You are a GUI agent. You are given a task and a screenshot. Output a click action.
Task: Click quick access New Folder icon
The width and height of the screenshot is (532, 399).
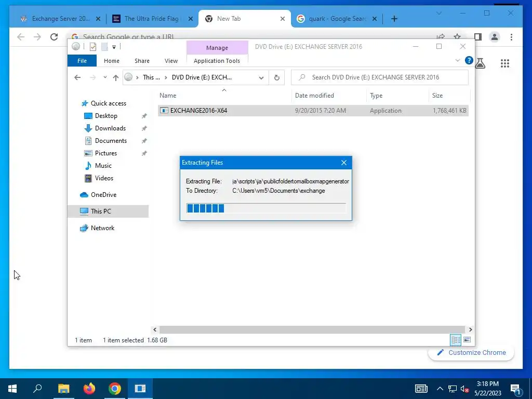(104, 47)
